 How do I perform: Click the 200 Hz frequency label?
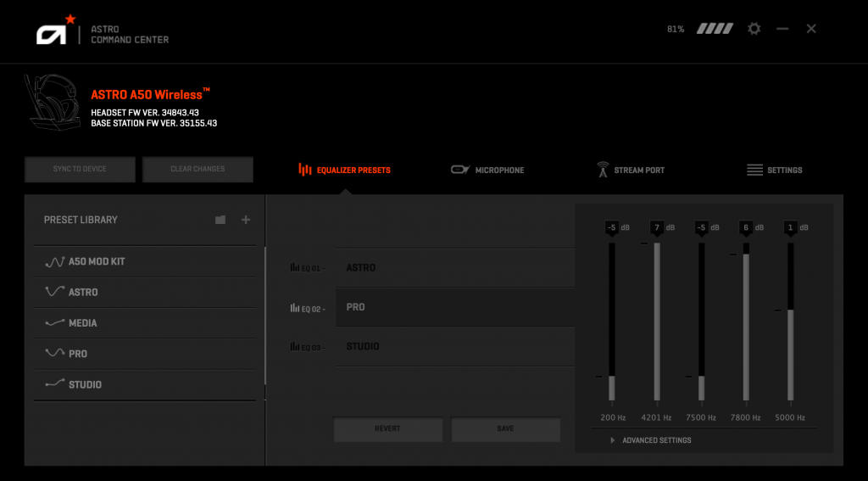[613, 418]
